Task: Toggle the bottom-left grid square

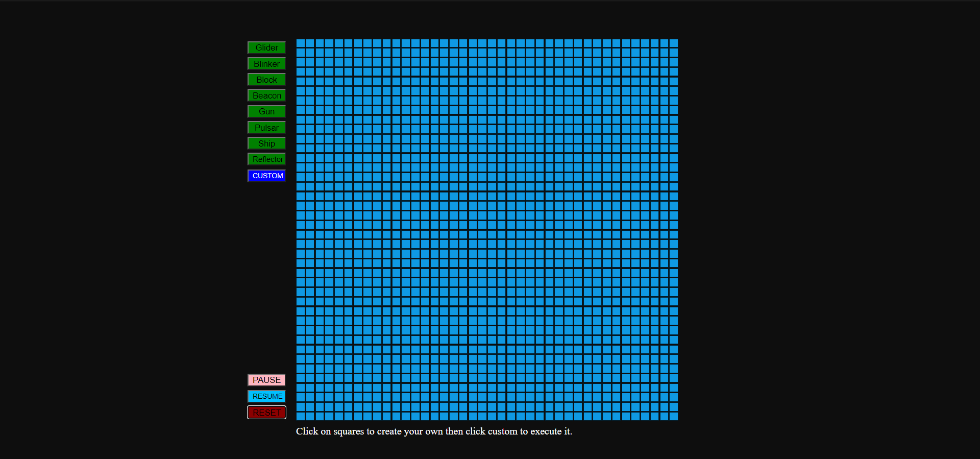Action: point(301,416)
